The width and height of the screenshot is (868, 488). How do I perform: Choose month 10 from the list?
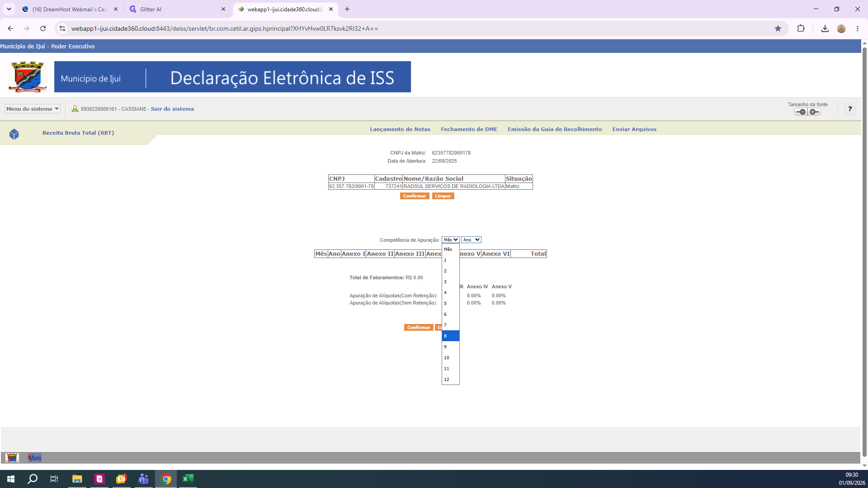pyautogui.click(x=451, y=357)
